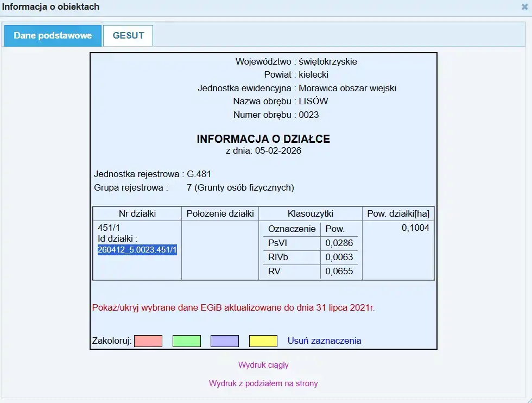
Task: Click the Jednostka rejestrowa value G.481
Action: (199, 174)
